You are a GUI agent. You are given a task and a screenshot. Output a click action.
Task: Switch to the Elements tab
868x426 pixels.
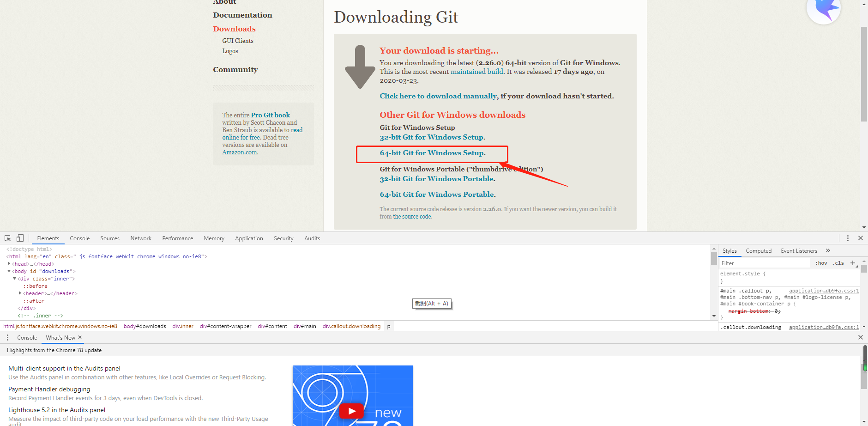pyautogui.click(x=48, y=238)
